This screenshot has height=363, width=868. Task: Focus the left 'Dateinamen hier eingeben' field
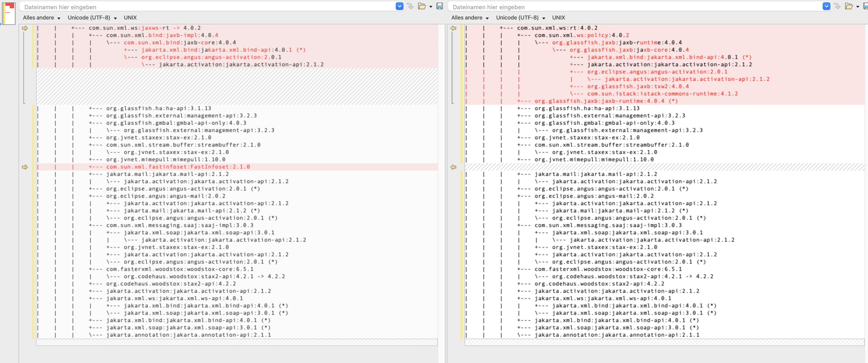point(202,7)
